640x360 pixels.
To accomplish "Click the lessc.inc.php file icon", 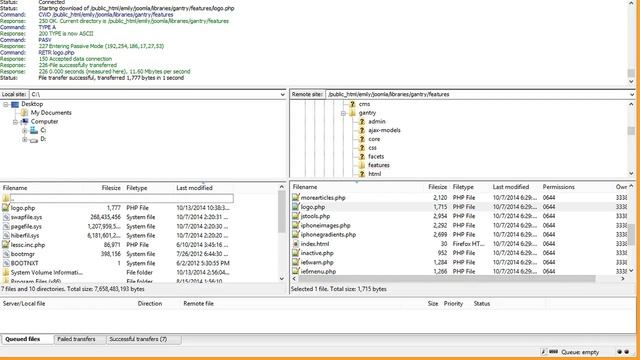I will click(x=6, y=245).
